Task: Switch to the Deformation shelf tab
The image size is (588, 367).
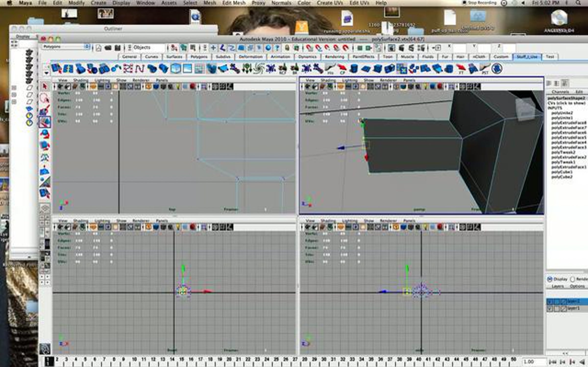Action: click(x=250, y=57)
